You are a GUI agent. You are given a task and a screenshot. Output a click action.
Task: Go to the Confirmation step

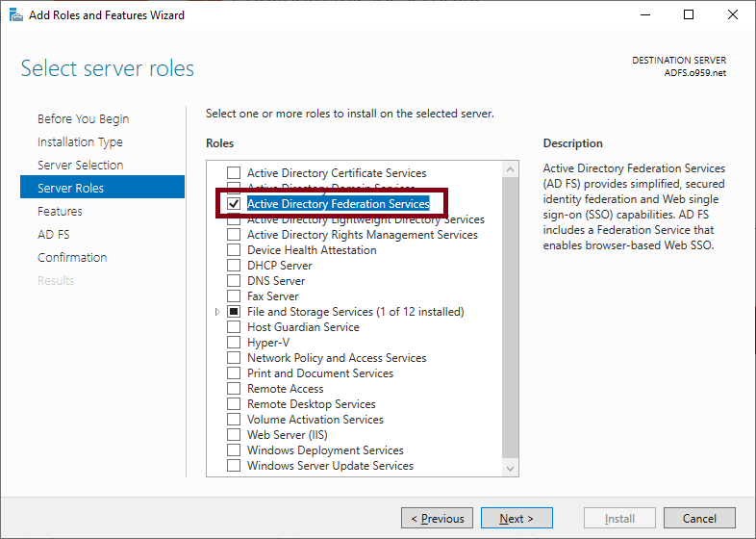72,258
